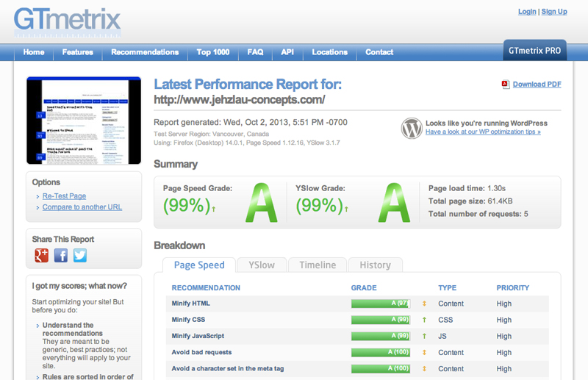The width and height of the screenshot is (588, 380).
Task: Click the Page Speed grade A icon
Action: point(261,201)
